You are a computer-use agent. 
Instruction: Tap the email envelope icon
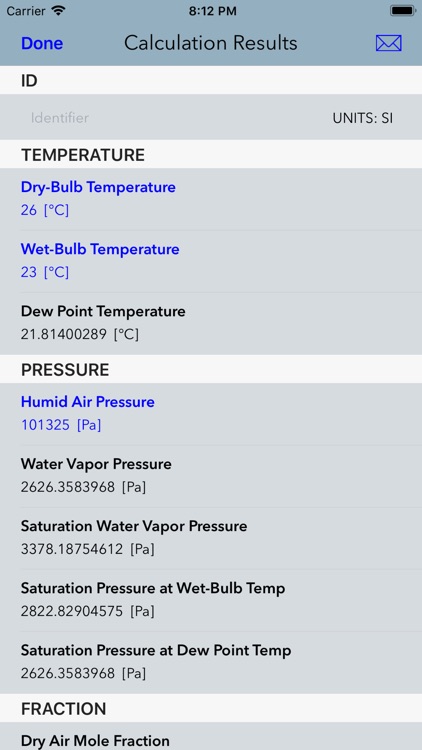click(389, 44)
